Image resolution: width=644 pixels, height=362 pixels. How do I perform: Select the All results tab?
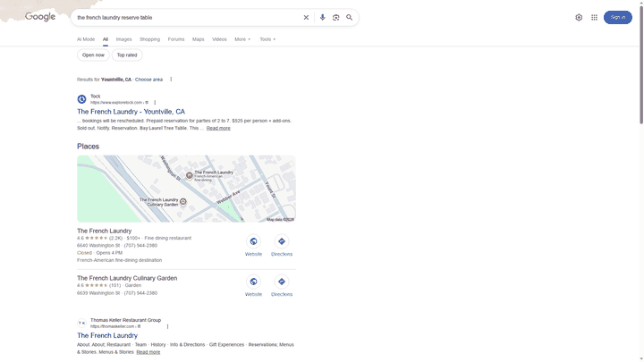coord(106,39)
